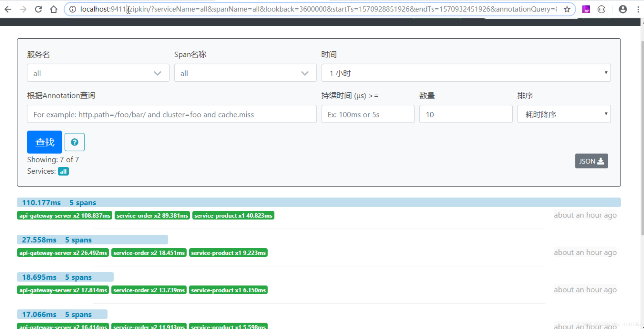644x329 pixels.
Task: Open the 110.177ms 5 spans trace
Action: tap(319, 203)
